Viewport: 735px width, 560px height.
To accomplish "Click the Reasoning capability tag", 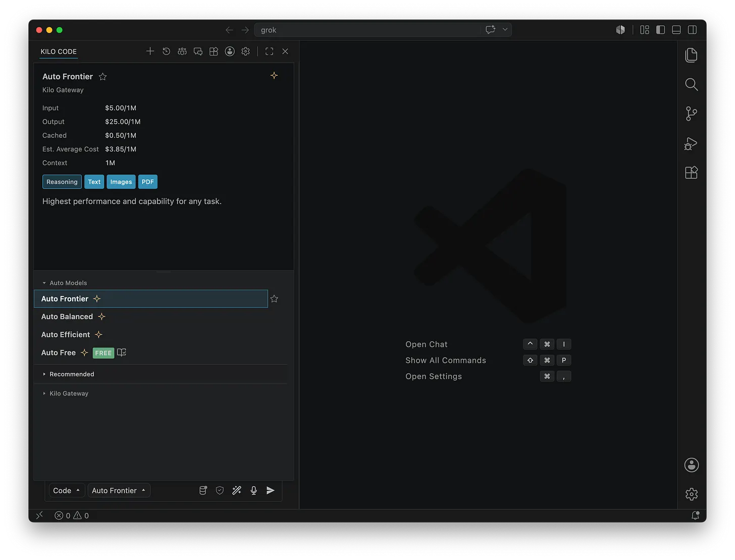I will pos(62,182).
